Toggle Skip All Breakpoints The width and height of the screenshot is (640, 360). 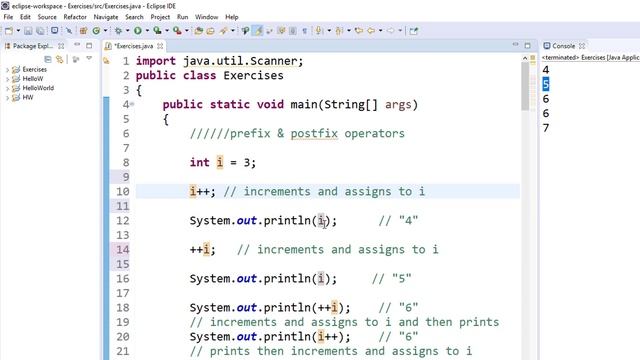[69, 31]
